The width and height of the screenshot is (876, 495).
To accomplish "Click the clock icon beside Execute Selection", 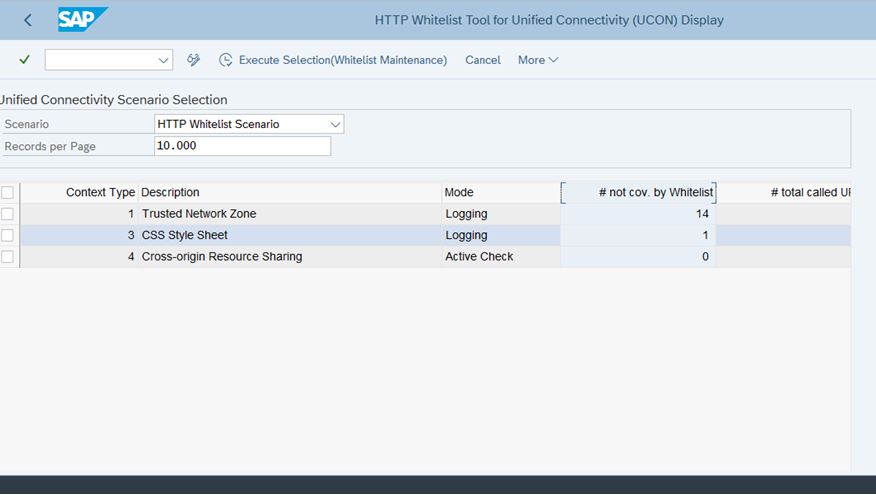I will 225,60.
